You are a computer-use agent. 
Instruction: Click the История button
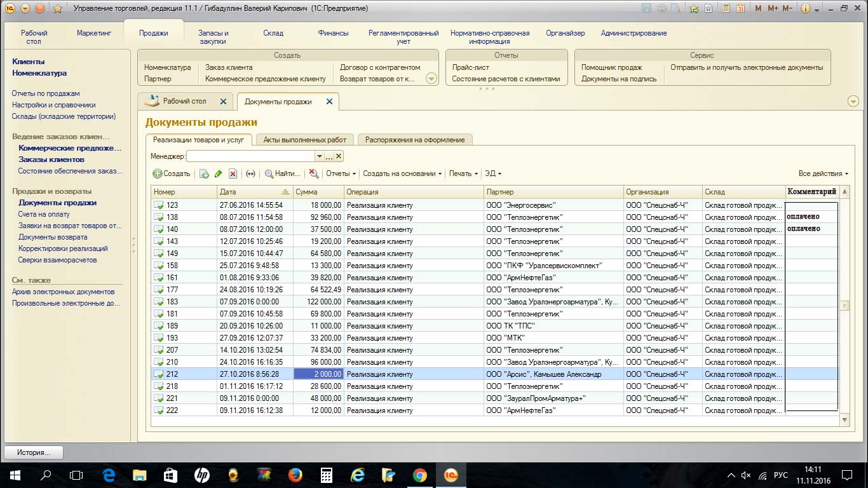34,452
